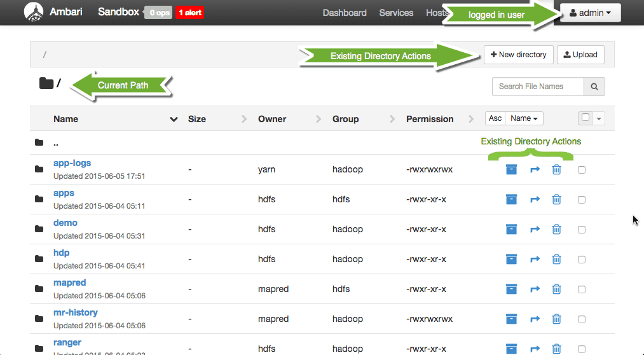This screenshot has height=355, width=644.
Task: Toggle the Name column sort chevron
Action: tap(174, 119)
